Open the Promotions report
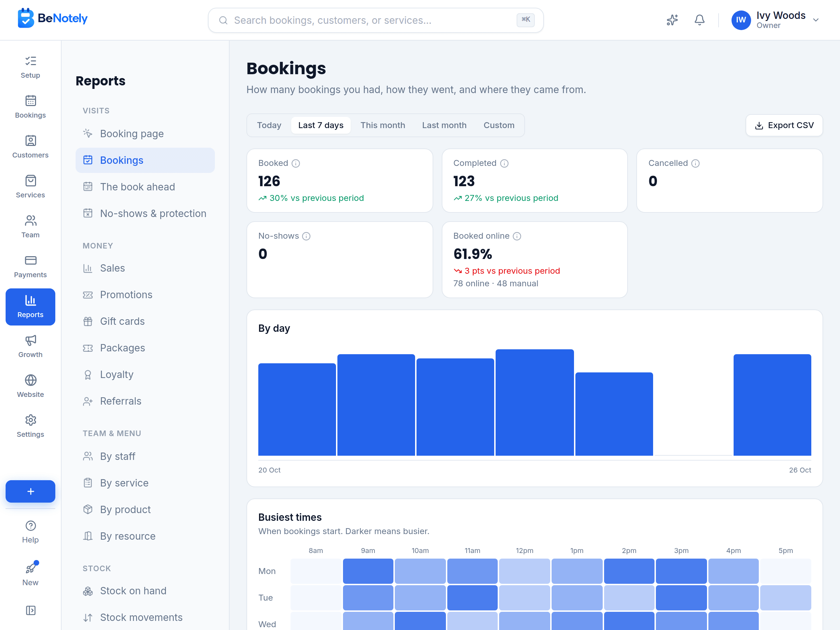Viewport: 840px width, 630px height. (145, 295)
